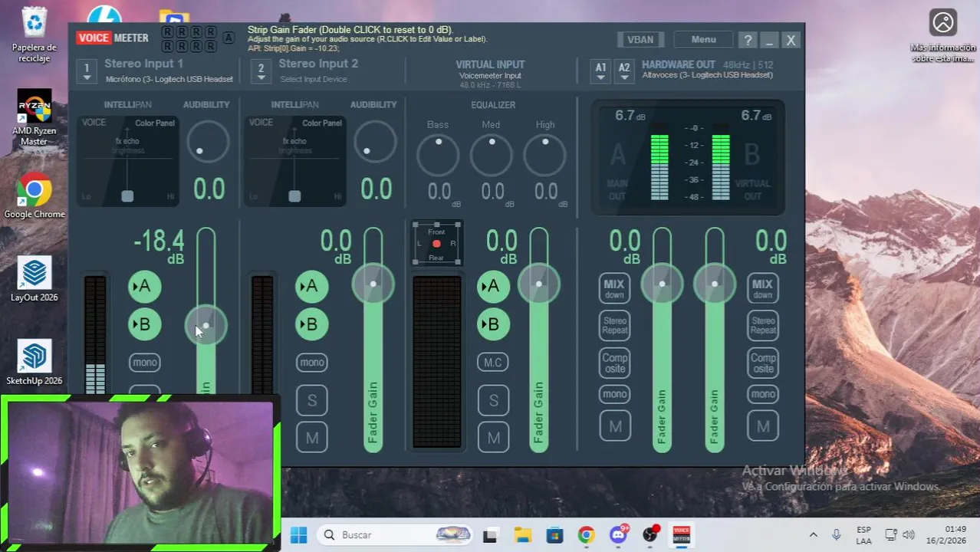Viewport: 980px width, 552px height.
Task: Click Stereo Input 2 fader gain knob
Action: pyautogui.click(x=373, y=284)
